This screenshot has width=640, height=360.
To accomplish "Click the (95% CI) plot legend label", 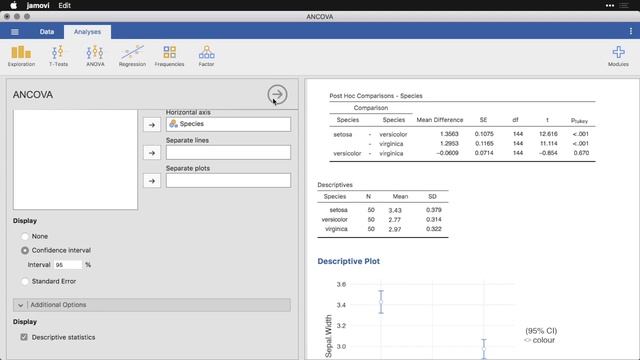I will click(541, 331).
